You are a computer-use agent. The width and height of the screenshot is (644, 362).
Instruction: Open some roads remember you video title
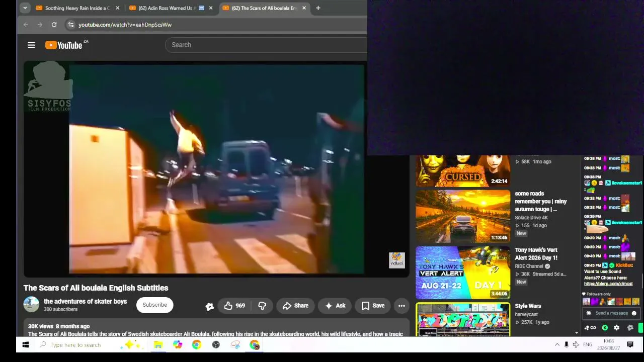point(541,201)
